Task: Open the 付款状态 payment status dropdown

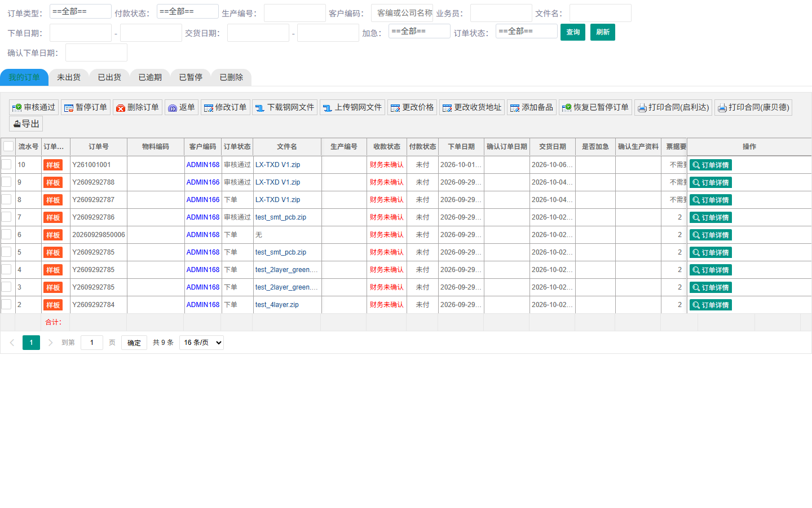Action: point(188,11)
